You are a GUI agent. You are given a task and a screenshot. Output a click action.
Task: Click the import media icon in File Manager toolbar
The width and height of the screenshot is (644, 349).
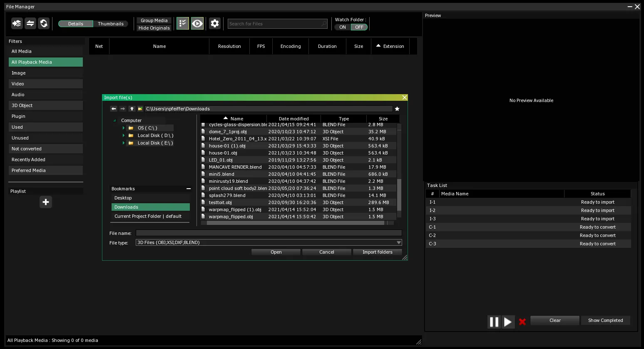[17, 23]
